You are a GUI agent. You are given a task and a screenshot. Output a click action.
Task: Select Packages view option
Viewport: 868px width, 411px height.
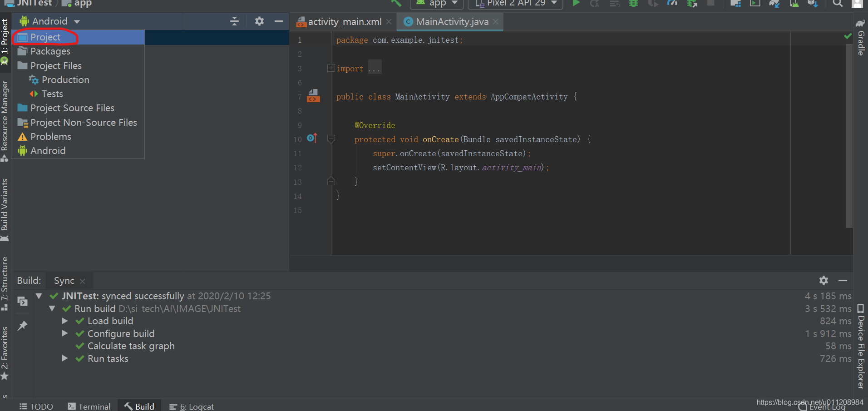78,51
